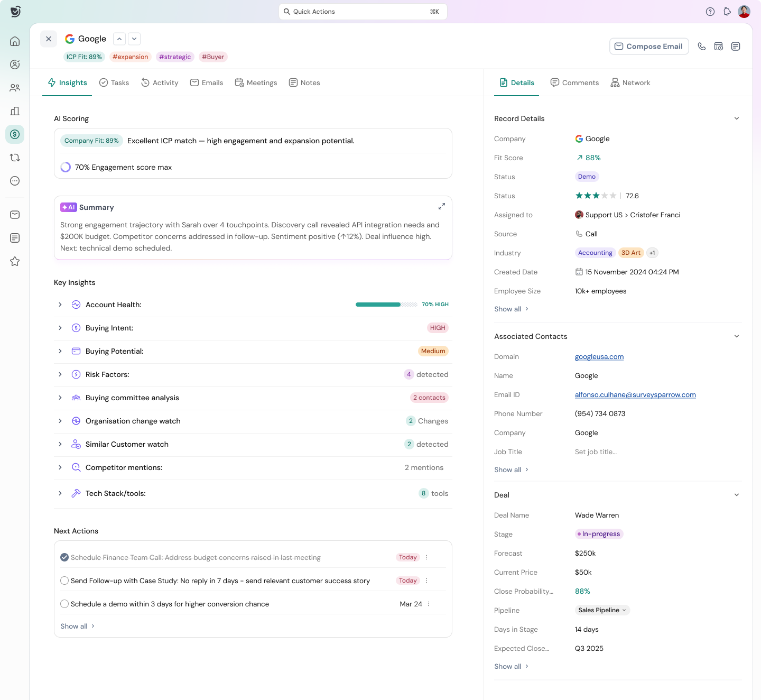Open the bar chart reports sidebar icon
Image resolution: width=761 pixels, height=700 pixels.
15,111
